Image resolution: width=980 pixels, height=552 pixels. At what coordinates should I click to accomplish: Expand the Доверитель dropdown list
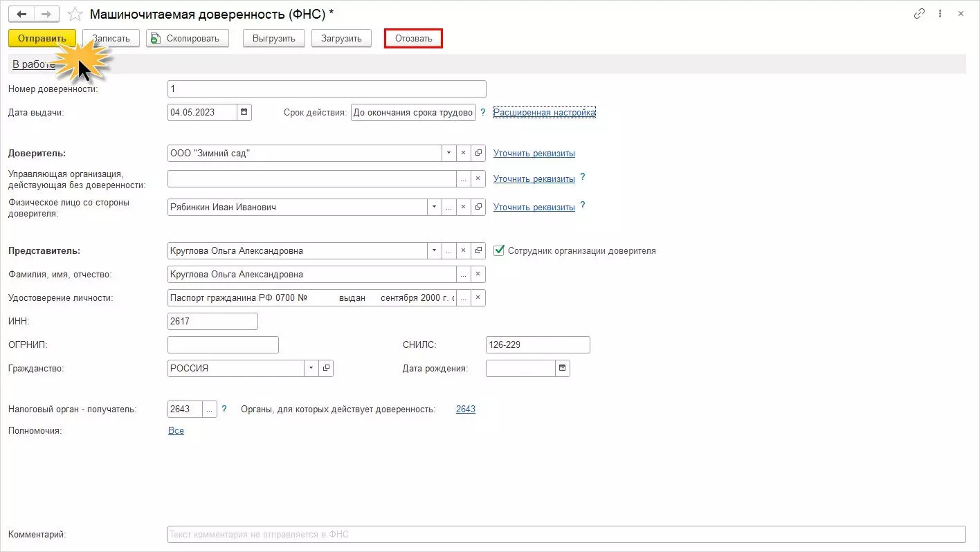click(449, 153)
